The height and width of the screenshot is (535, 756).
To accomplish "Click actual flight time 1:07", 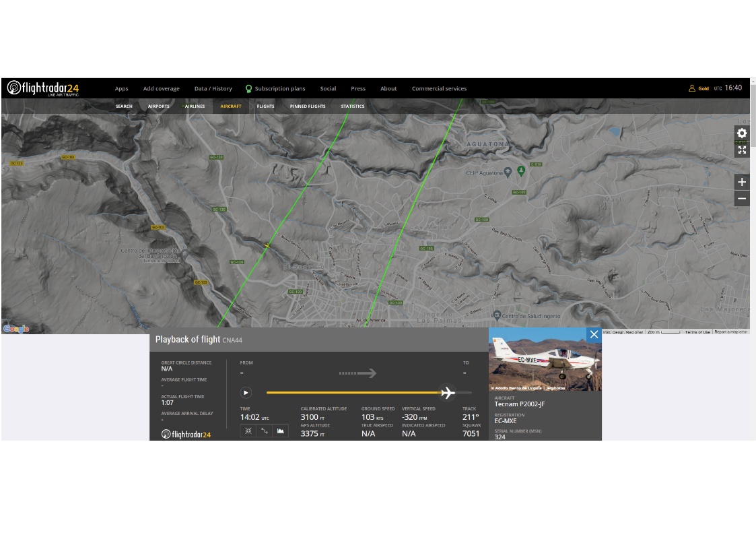I will tap(168, 402).
